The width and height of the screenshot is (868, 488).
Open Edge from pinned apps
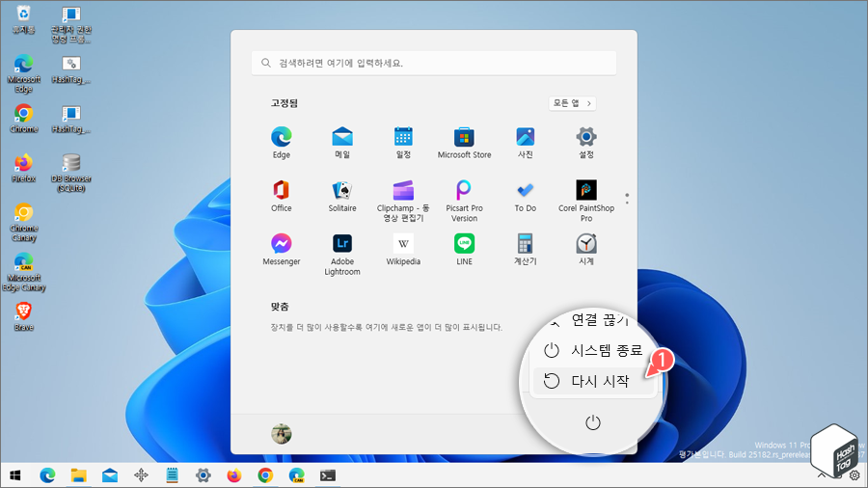point(282,143)
